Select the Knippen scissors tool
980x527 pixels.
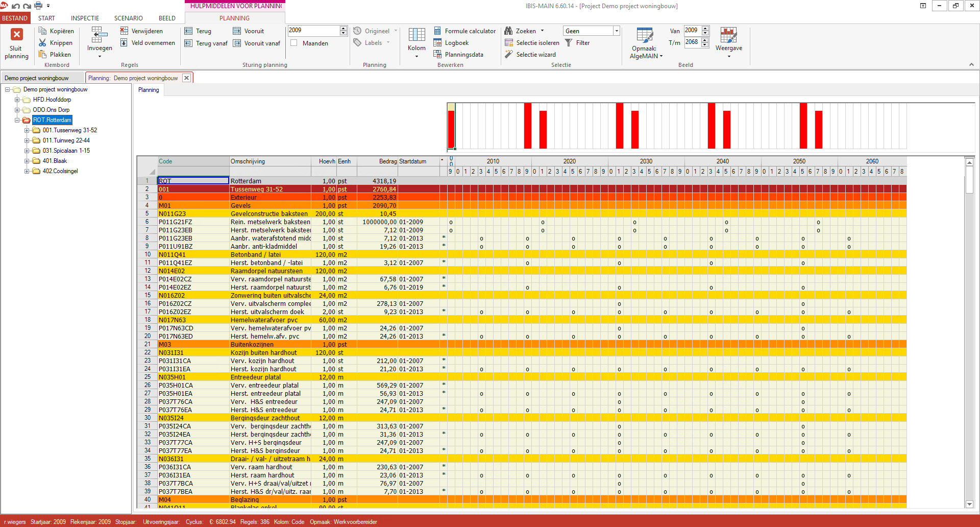43,43
